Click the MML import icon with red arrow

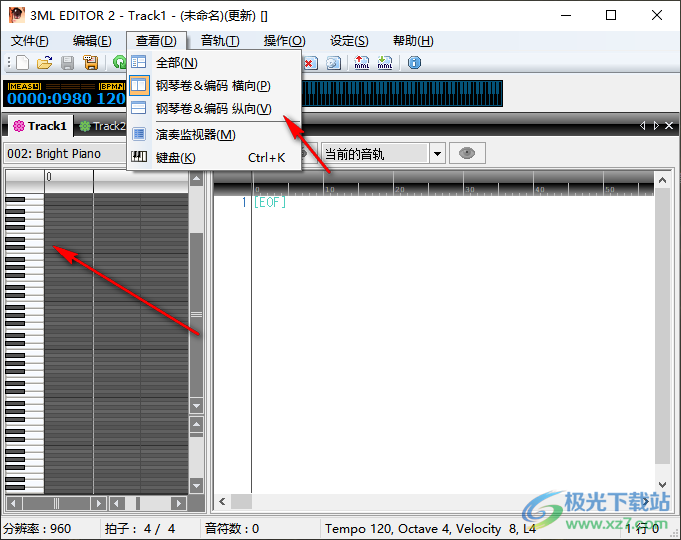point(361,63)
